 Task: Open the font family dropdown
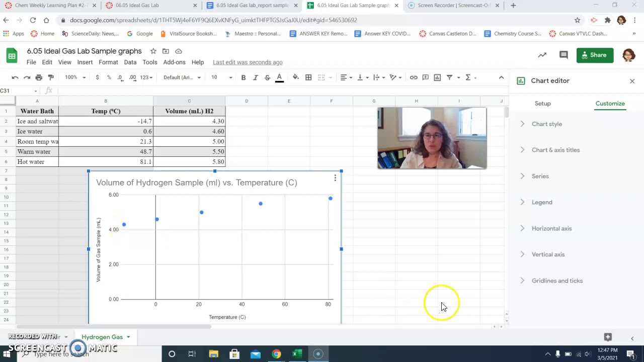click(182, 77)
